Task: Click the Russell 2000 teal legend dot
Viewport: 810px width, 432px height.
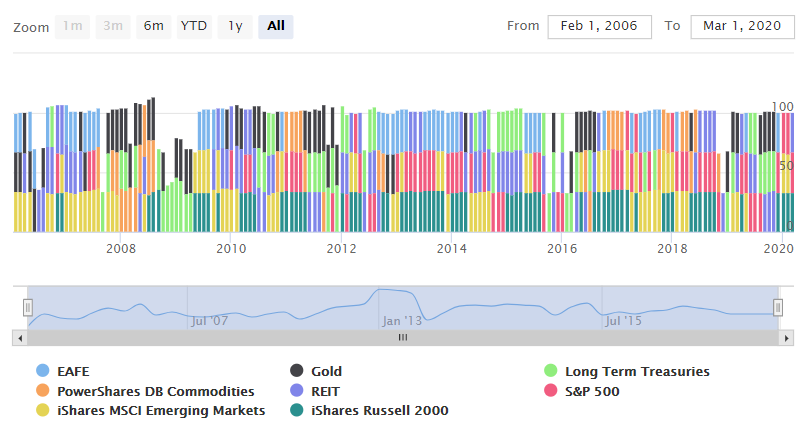Action: coord(297,410)
